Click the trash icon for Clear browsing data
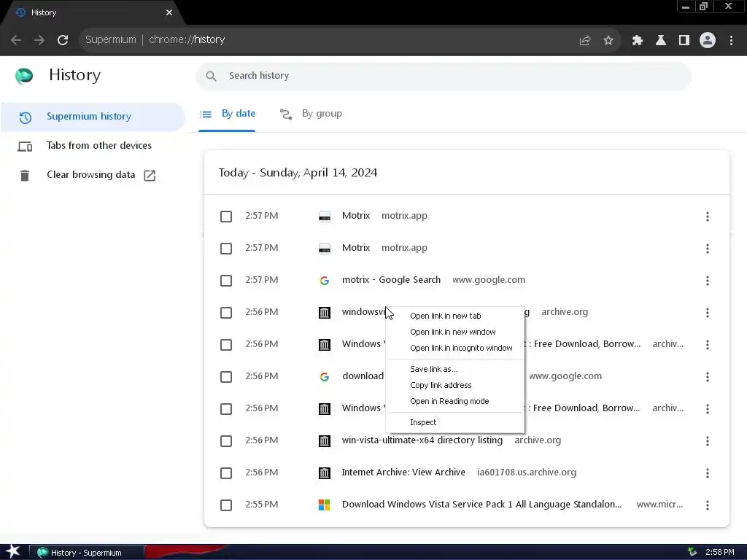This screenshot has height=560, width=747. pos(25,175)
